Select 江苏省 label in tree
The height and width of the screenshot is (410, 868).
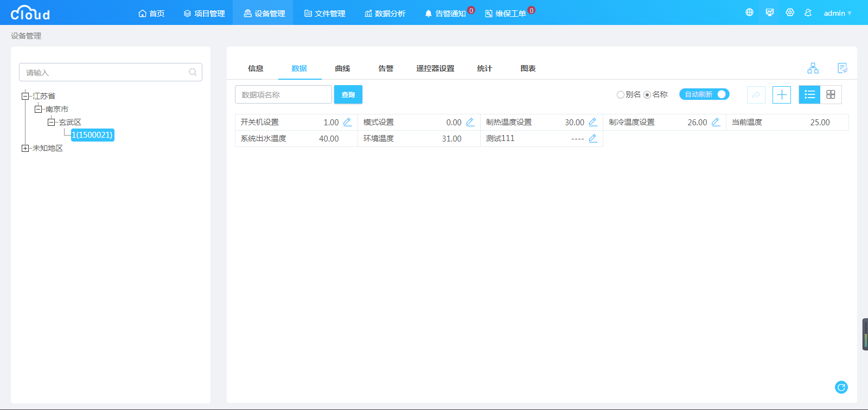(44, 96)
